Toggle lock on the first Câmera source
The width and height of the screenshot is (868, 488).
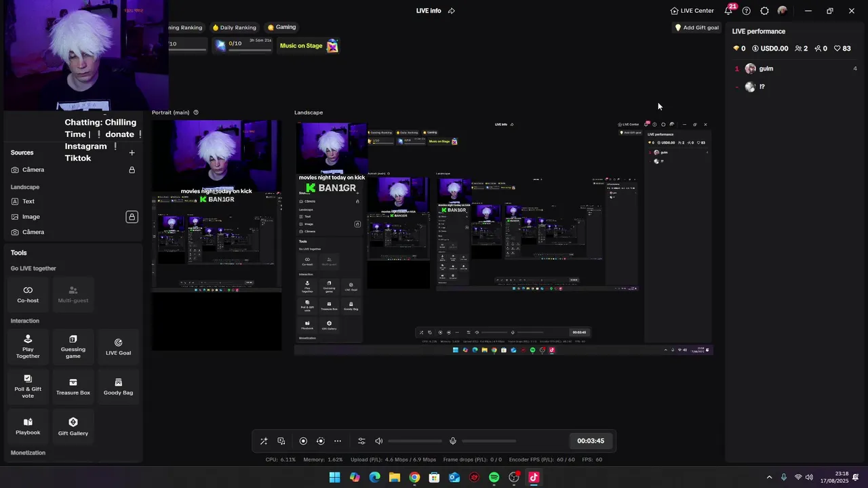point(132,169)
